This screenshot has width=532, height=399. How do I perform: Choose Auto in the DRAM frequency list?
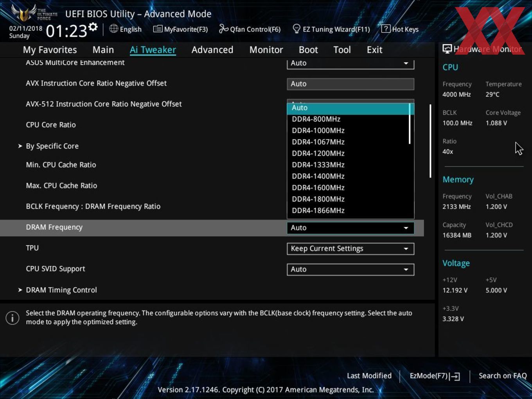(x=348, y=108)
